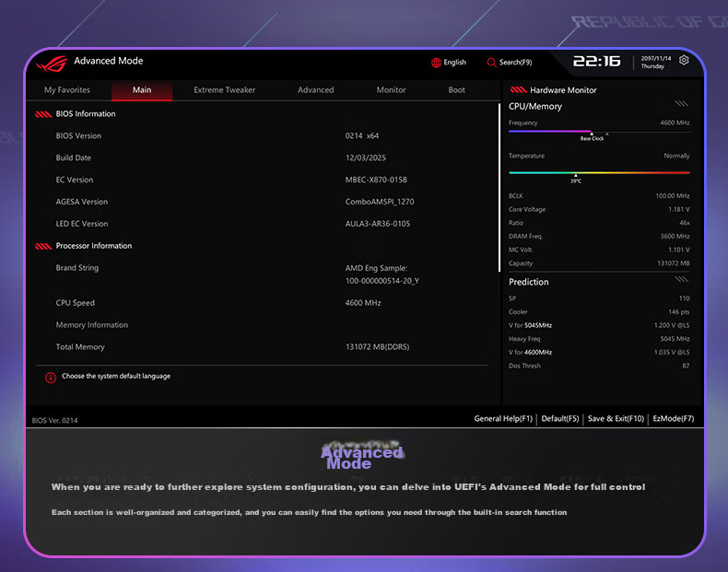Click the temperature color bar
Image resolution: width=728 pixels, height=572 pixels.
click(x=599, y=172)
